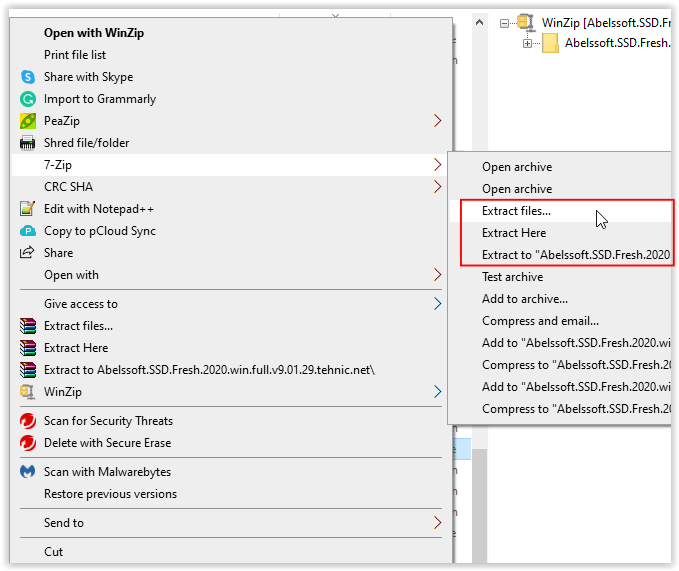Select Scan with Malwarebytes
This screenshot has height=571, width=679.
(x=107, y=472)
